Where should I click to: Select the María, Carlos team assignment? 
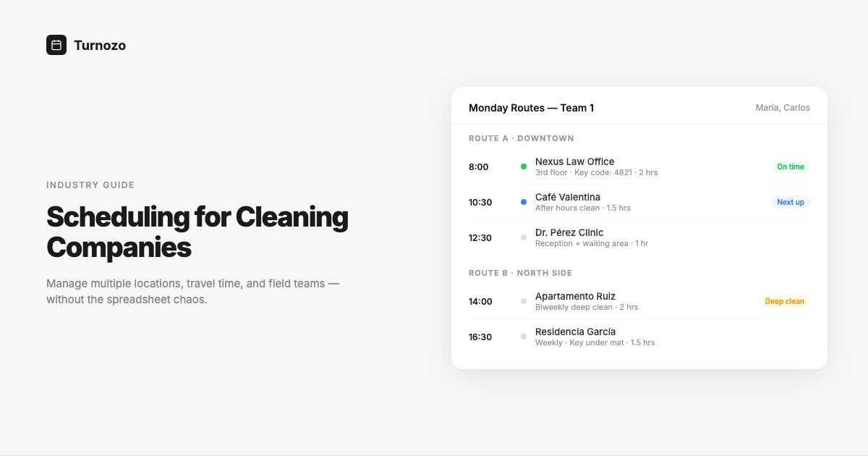(783, 107)
